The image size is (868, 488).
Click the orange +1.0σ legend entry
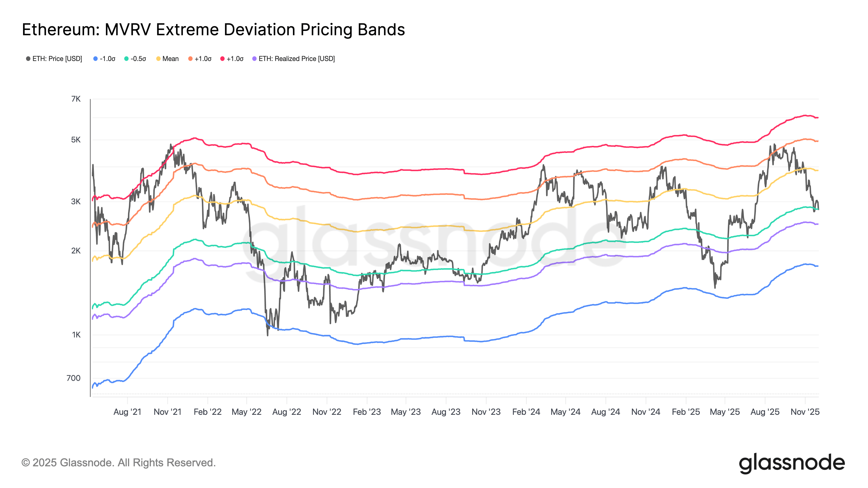coord(200,59)
